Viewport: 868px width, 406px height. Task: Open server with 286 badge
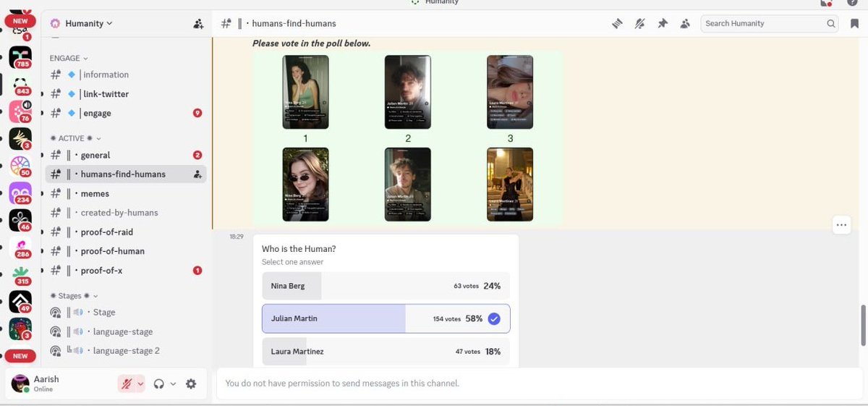[x=20, y=248]
